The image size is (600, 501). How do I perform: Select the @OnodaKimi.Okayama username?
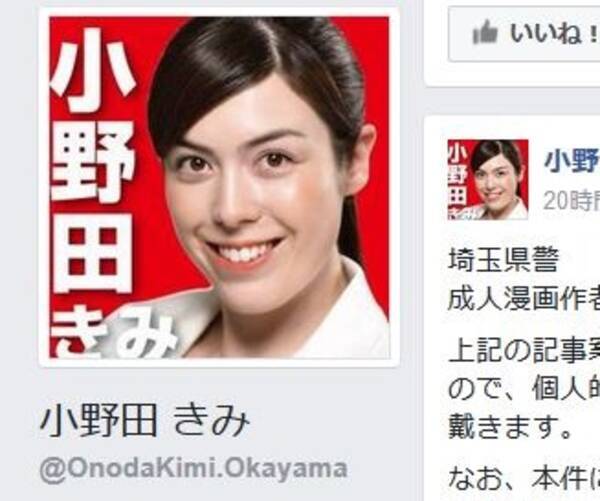click(193, 469)
